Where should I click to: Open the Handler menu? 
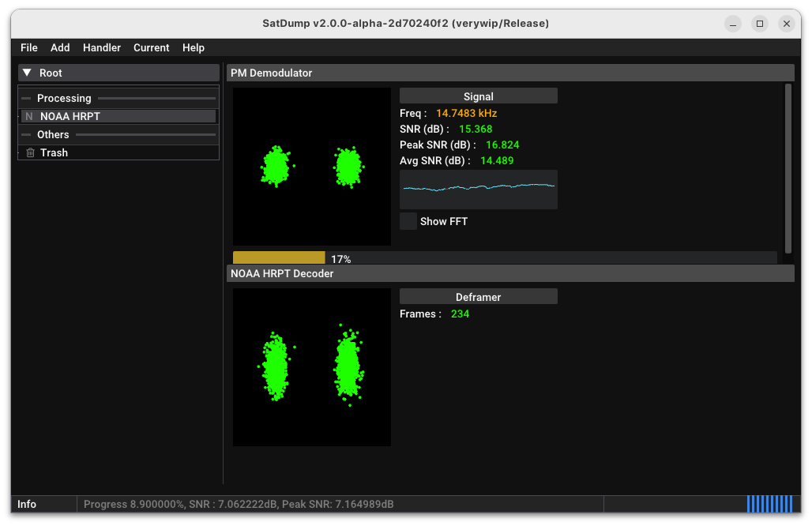[102, 47]
